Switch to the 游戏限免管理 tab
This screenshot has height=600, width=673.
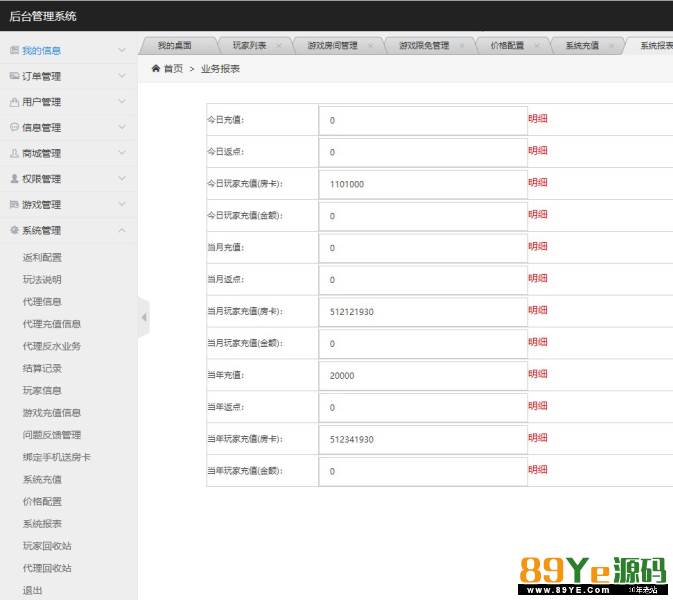point(424,45)
